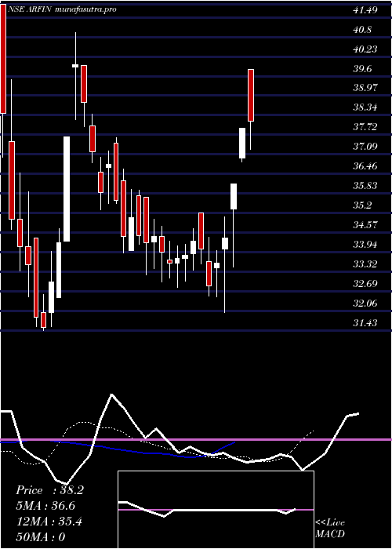Click the '12MA : 35.4' readout

49,522
